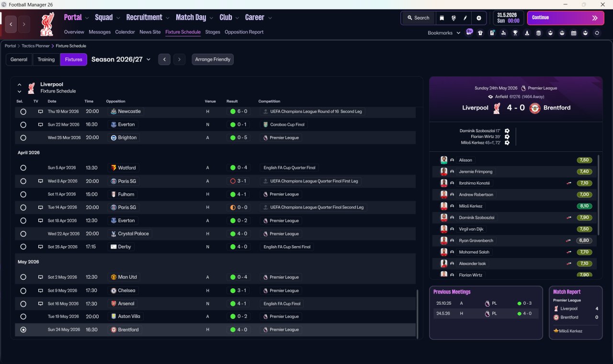Click the circular refresh icon in bookmarks bar
The height and width of the screenshot is (364, 613).
point(597,33)
